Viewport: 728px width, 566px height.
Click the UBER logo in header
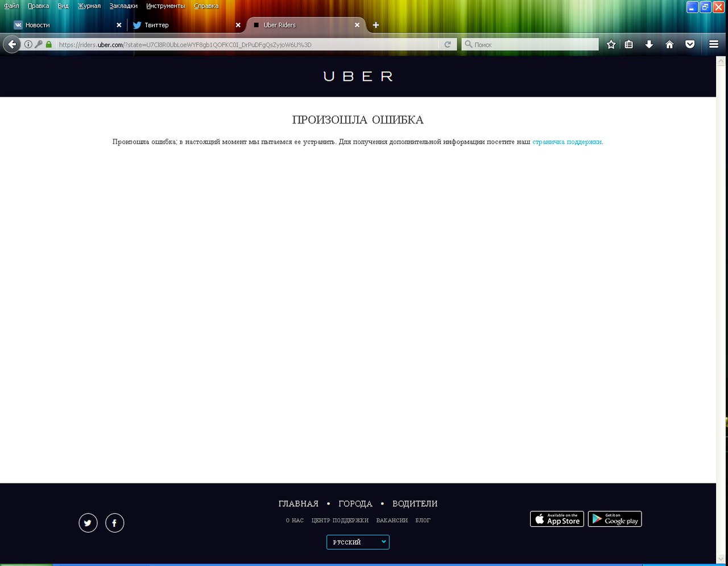[x=358, y=76]
